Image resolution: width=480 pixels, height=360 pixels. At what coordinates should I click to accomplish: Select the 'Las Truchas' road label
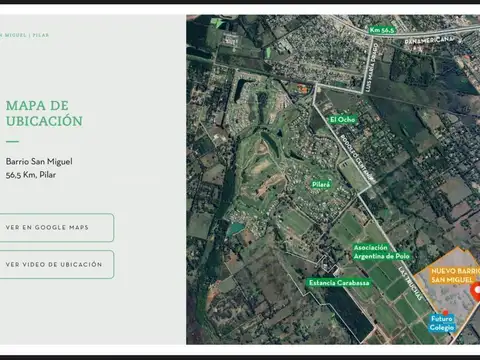[x=411, y=283]
